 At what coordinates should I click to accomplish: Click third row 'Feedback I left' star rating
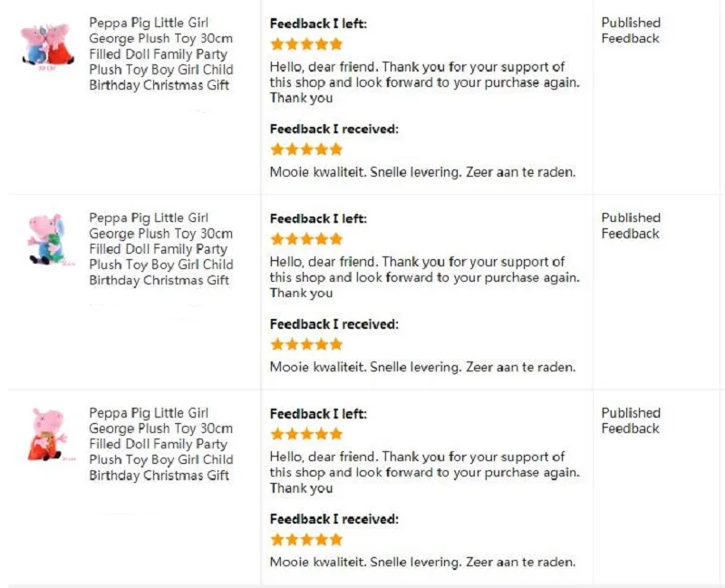(x=306, y=434)
